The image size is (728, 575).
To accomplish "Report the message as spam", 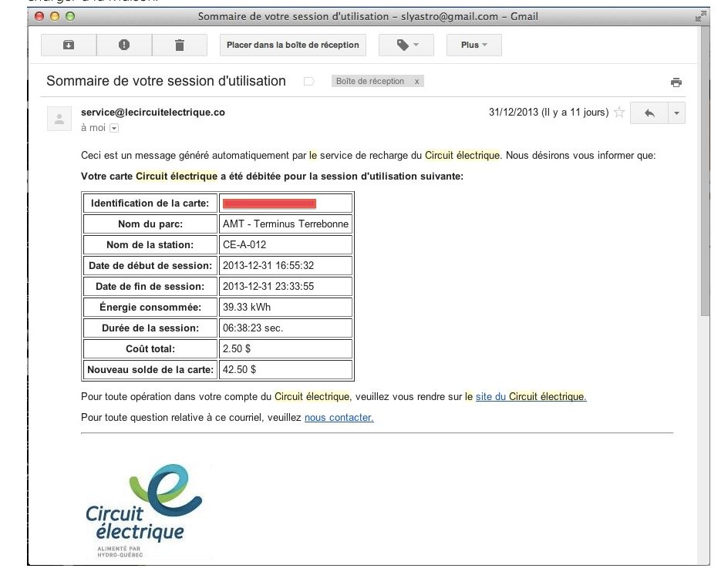I will [124, 45].
